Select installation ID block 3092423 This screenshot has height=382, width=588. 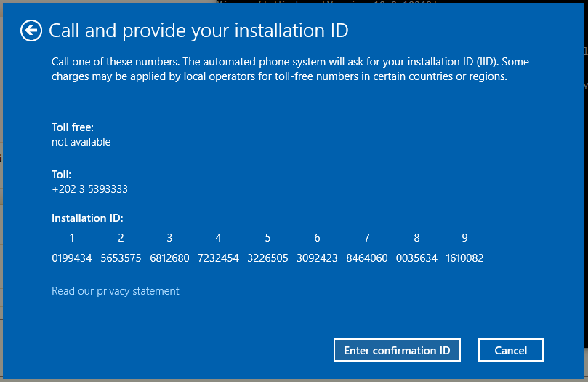pyautogui.click(x=317, y=258)
